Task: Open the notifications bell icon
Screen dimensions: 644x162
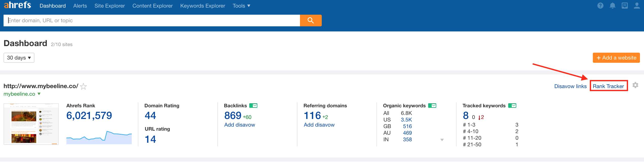Action: click(x=612, y=6)
